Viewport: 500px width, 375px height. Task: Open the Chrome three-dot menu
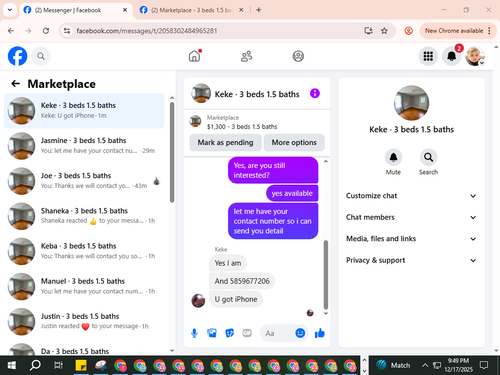pyautogui.click(x=489, y=31)
